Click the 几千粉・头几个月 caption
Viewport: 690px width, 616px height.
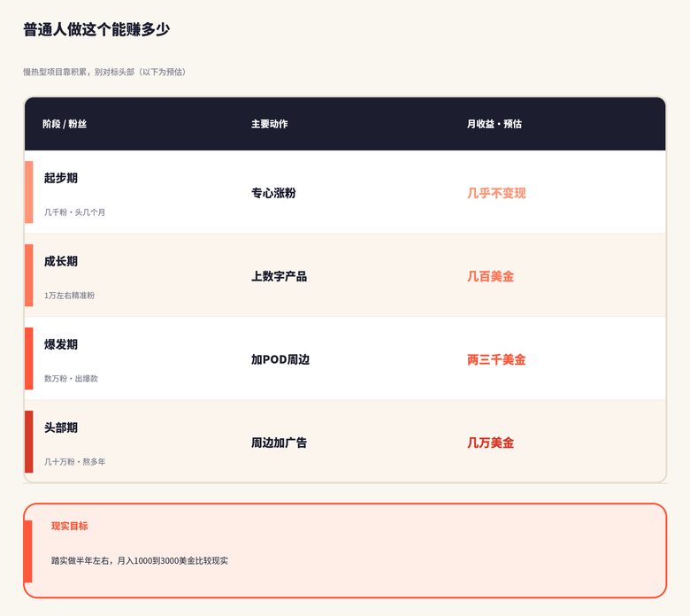pyautogui.click(x=74, y=212)
